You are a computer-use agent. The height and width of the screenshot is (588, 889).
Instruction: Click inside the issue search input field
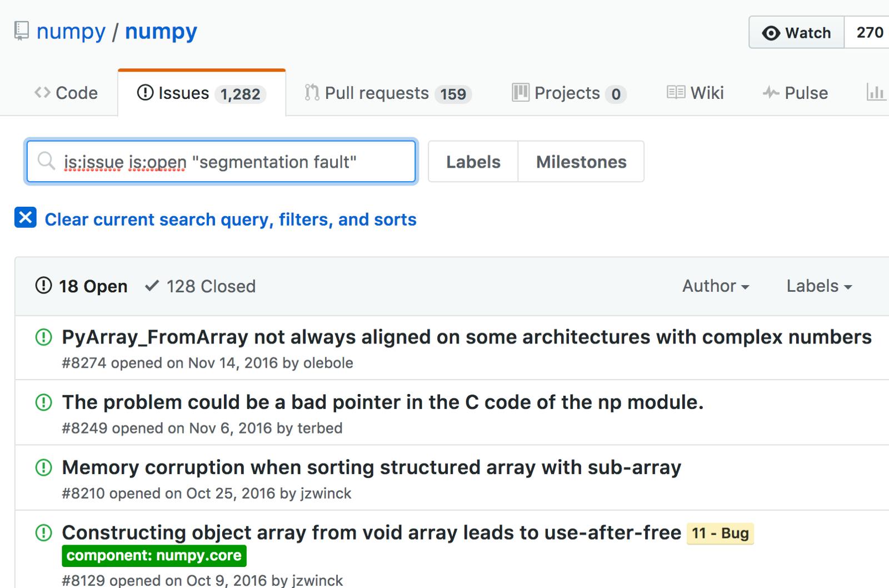222,162
